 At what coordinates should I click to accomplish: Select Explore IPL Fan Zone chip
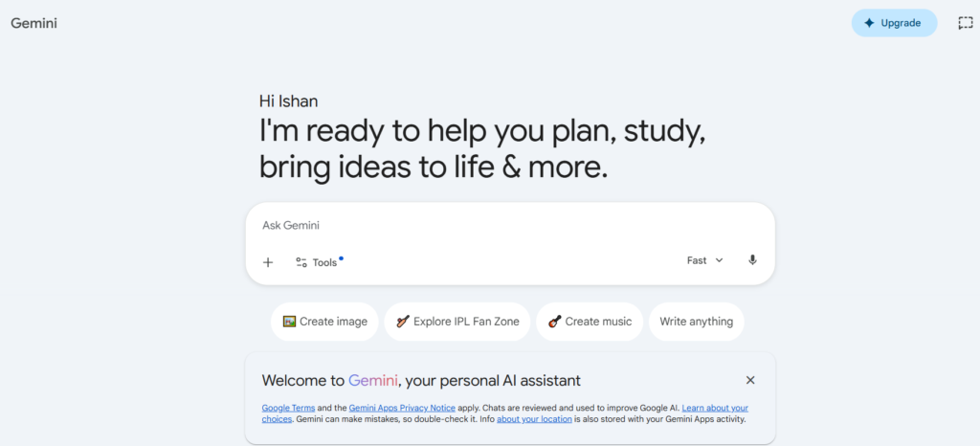[x=457, y=322]
